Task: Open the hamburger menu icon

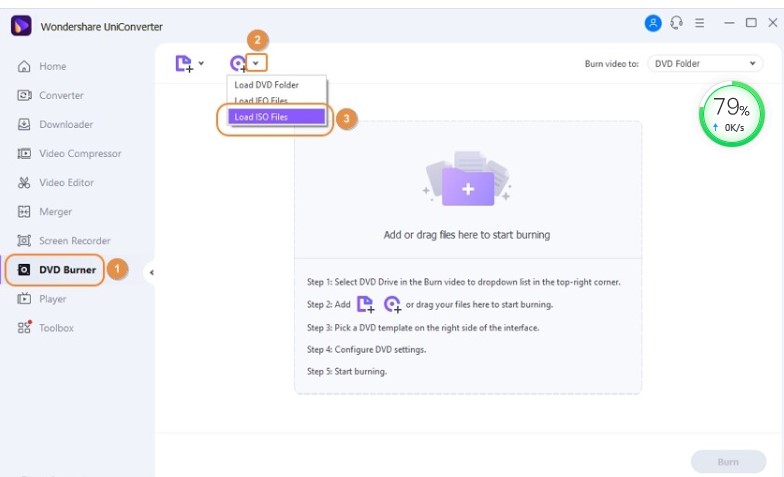Action: pyautogui.click(x=700, y=23)
